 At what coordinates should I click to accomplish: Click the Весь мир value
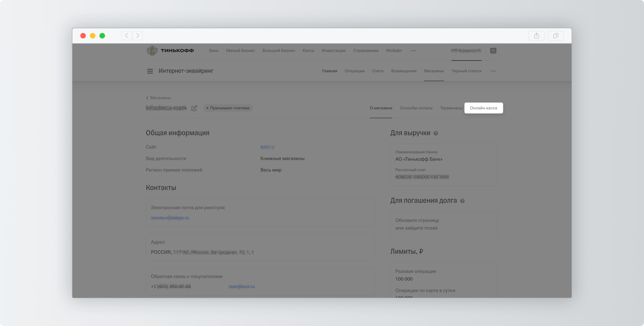tap(271, 170)
